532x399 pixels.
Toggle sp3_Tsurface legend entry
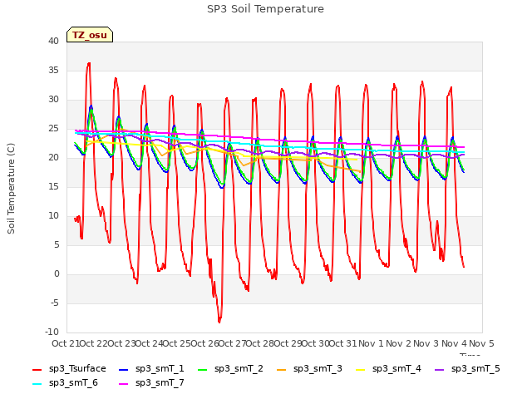[x=69, y=369]
